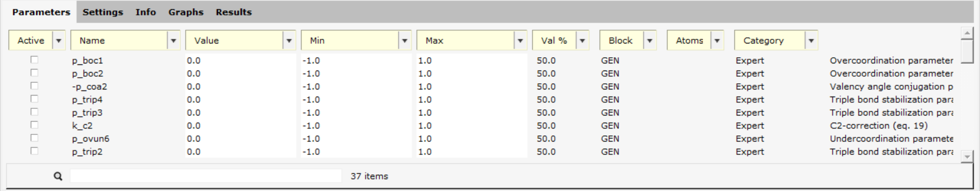Image resolution: width=980 pixels, height=191 pixels.
Task: Open the Value column filter dropdown arrow
Action: coord(289,40)
